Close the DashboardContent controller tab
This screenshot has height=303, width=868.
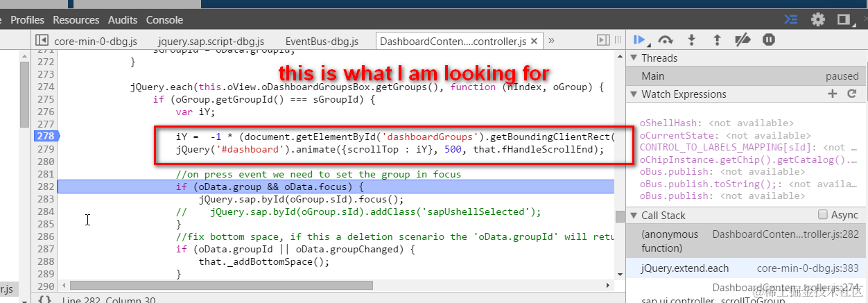click(x=535, y=41)
